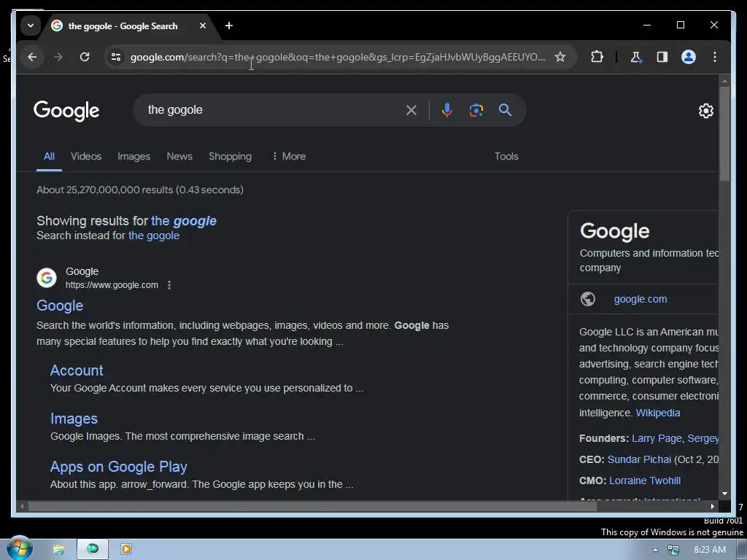Click the scroll down arrow of the page
The image size is (747, 560).
click(724, 494)
